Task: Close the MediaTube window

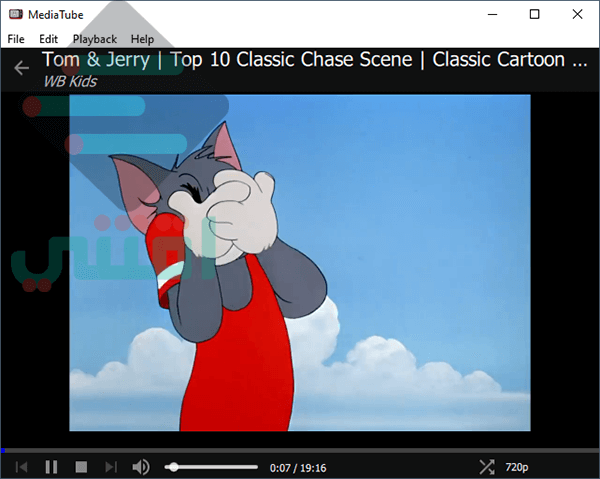Action: 577,15
